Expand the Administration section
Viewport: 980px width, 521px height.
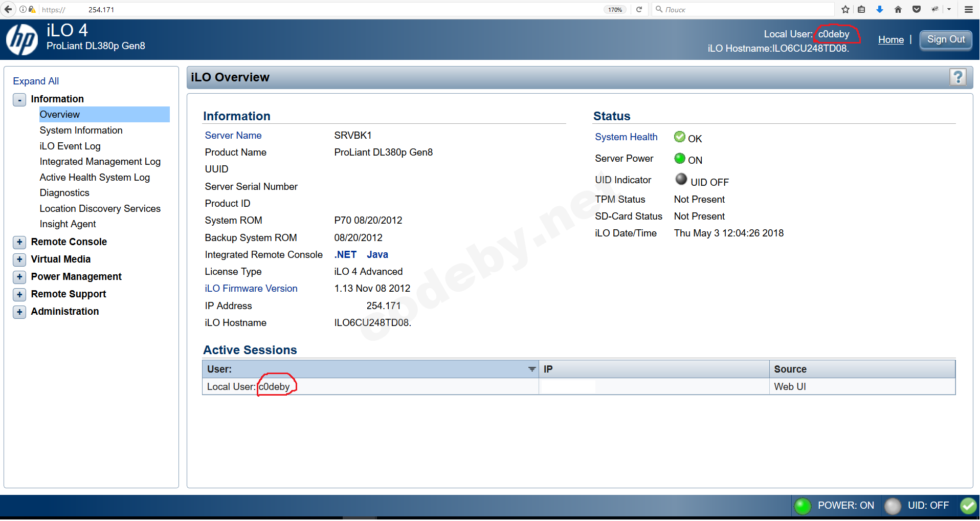(19, 312)
